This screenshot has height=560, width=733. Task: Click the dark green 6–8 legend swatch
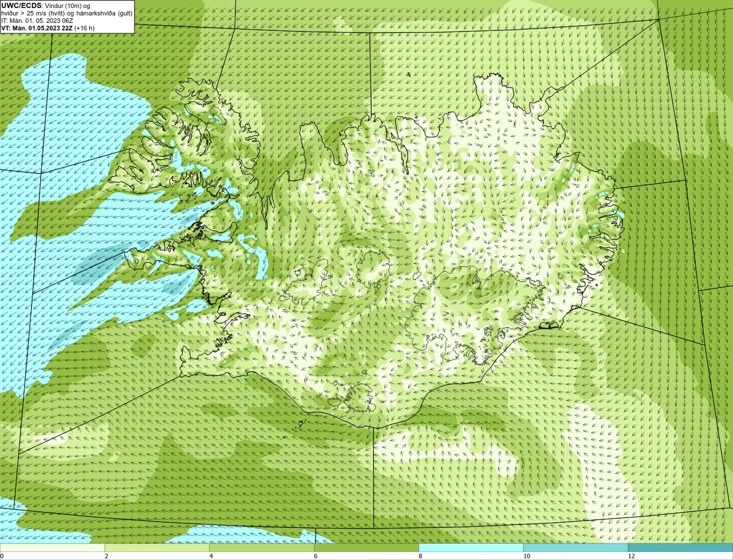[x=366, y=547]
